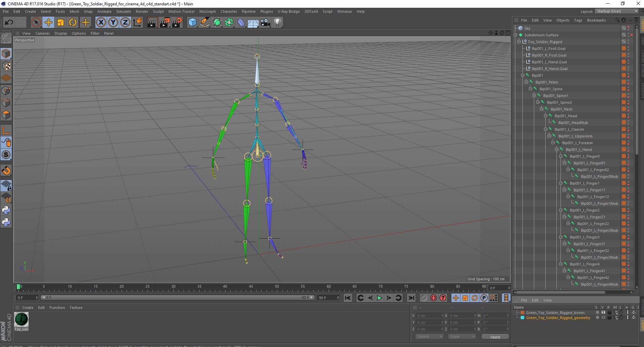Screen dimensions: 644x347
Task: Switch to Texture mode
Action: coord(6,66)
